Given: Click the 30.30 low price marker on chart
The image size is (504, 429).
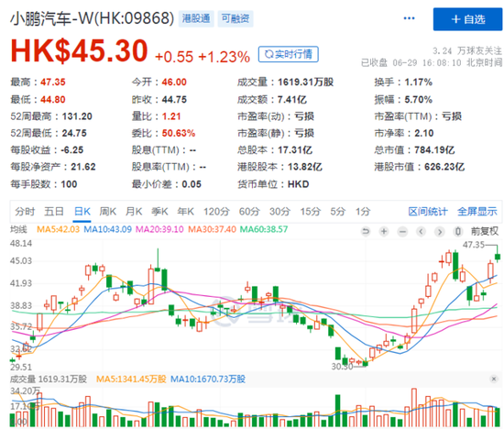Looking at the screenshot, I should (343, 367).
